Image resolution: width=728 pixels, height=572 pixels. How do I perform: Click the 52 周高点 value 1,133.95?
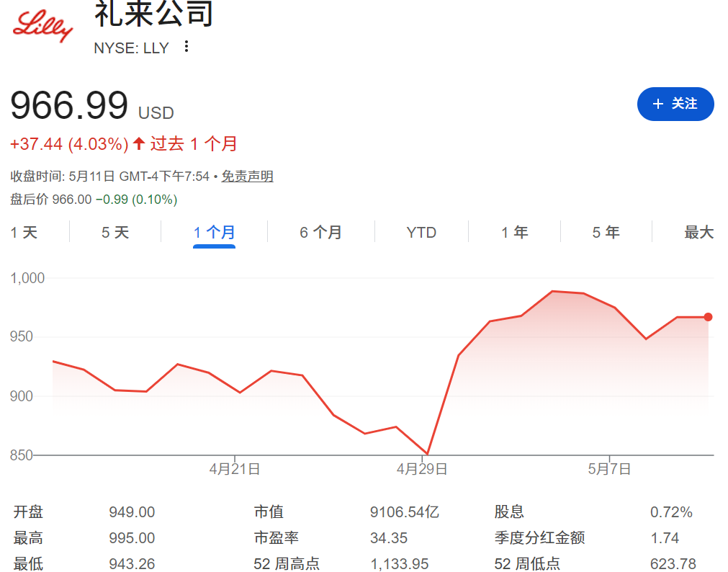click(x=400, y=564)
